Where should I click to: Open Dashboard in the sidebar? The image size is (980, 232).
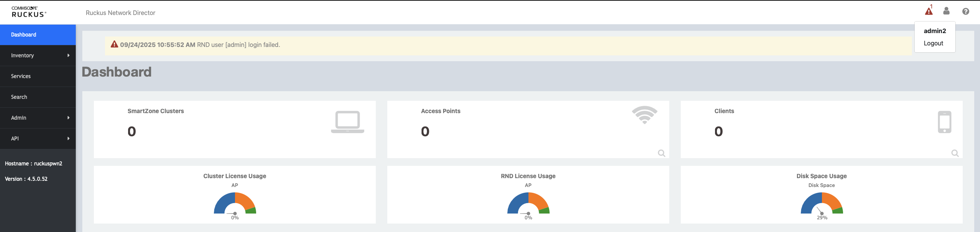click(38, 35)
